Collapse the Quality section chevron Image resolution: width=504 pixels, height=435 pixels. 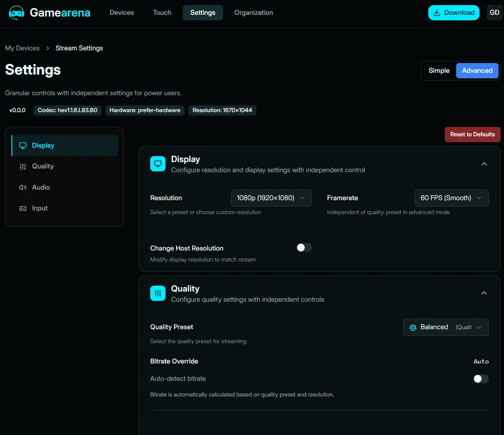point(484,293)
